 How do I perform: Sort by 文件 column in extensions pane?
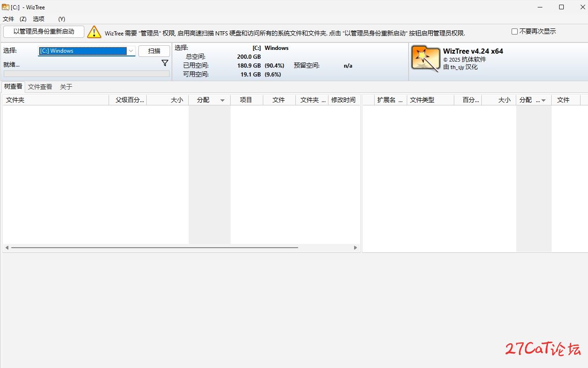566,100
